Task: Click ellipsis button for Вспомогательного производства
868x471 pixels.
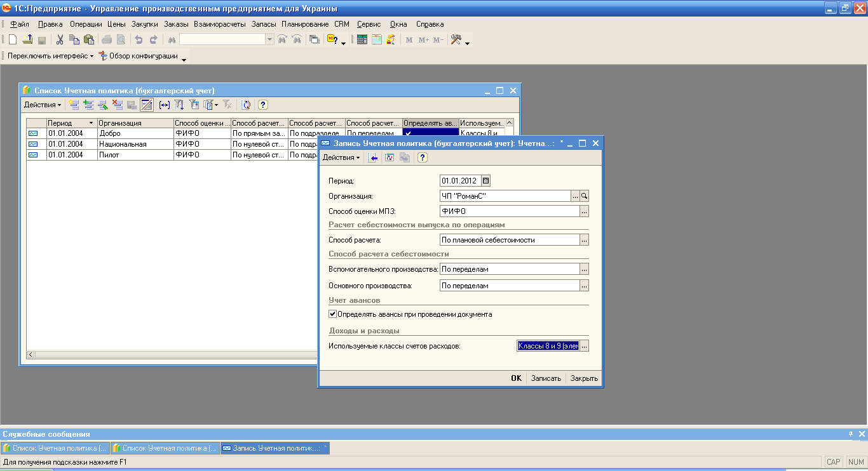Action: click(585, 269)
